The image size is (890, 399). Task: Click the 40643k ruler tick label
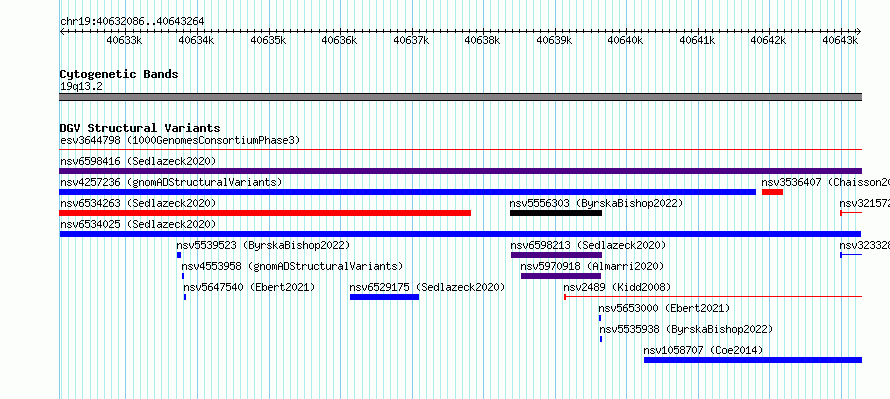(840, 40)
